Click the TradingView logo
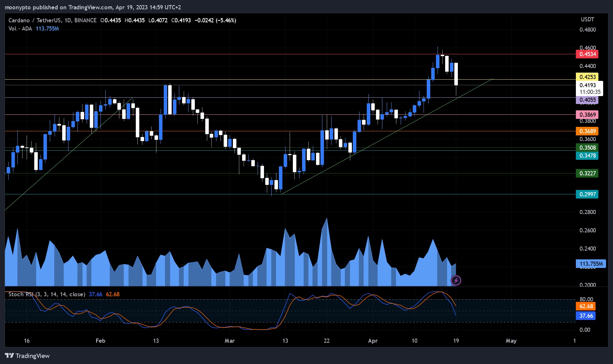The height and width of the screenshot is (364, 613). coord(27,356)
